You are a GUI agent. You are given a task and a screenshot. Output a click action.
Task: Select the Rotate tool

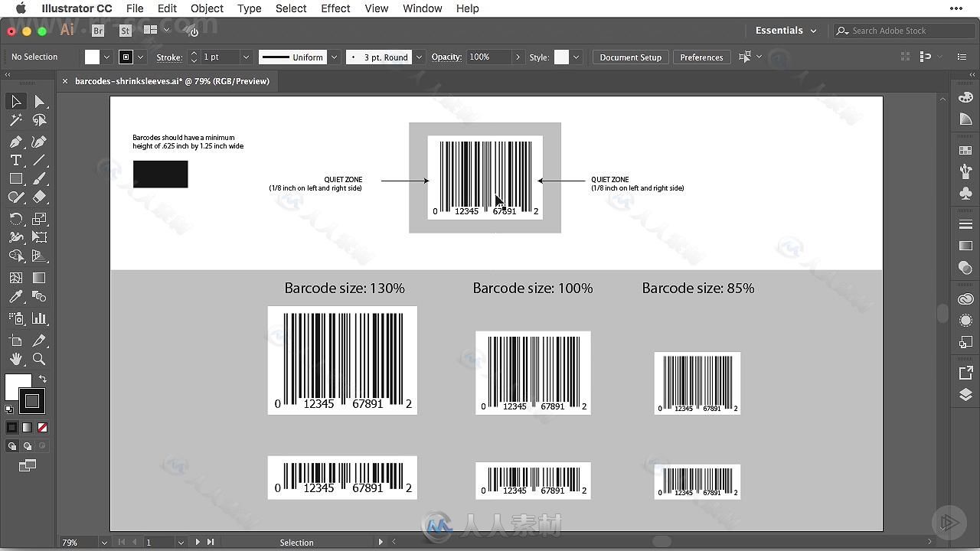coord(16,219)
